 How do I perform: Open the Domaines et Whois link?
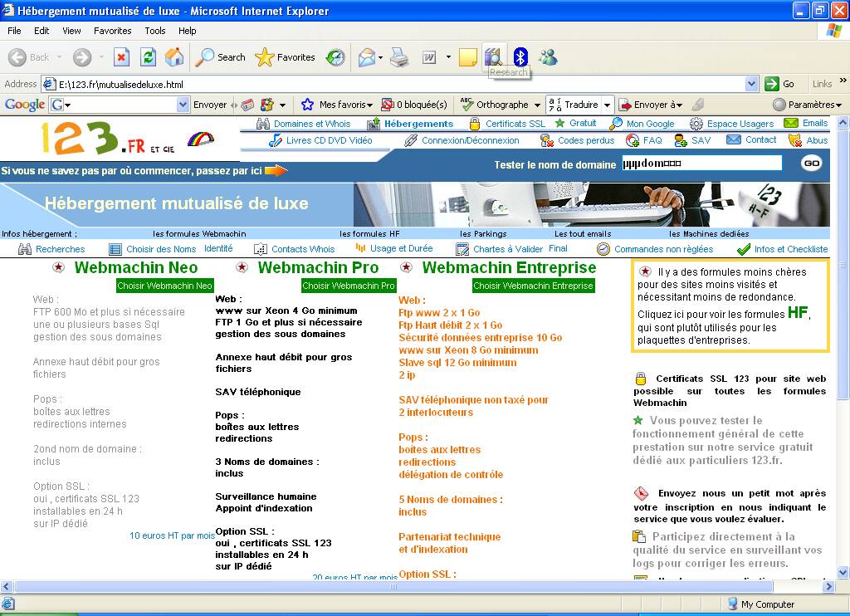[312, 124]
